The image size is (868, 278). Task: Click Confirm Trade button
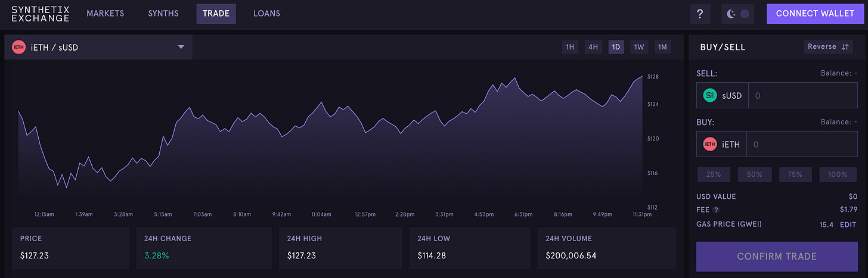777,257
